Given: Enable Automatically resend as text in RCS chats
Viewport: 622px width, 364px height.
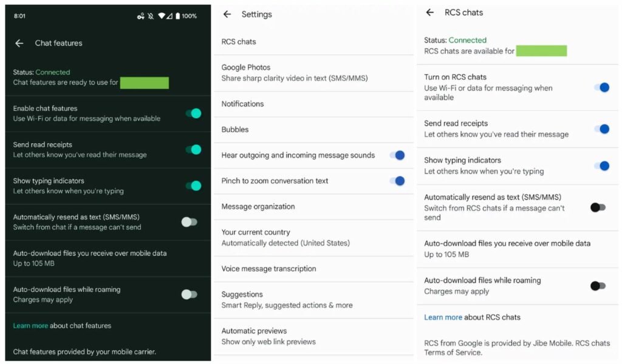Looking at the screenshot, I should click(x=598, y=207).
